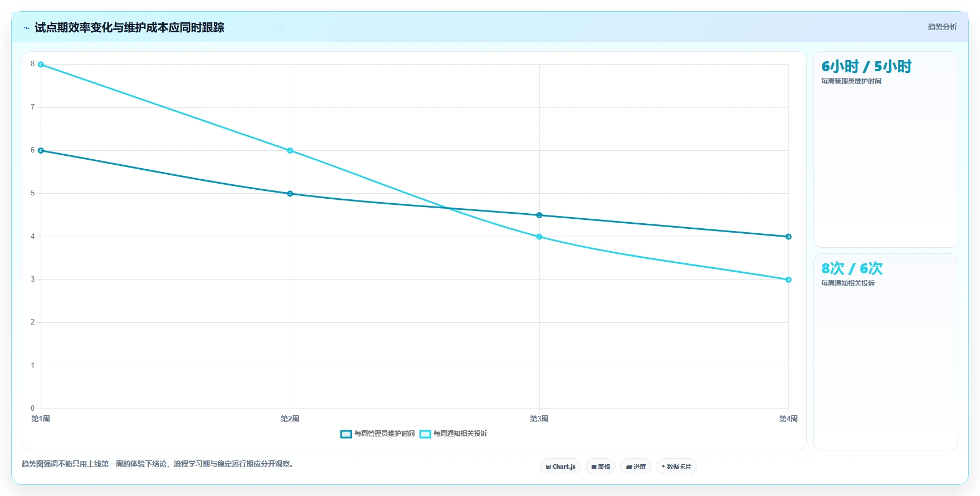Click the 数据卡片 chip
This screenshot has width=980, height=496.
676,466
